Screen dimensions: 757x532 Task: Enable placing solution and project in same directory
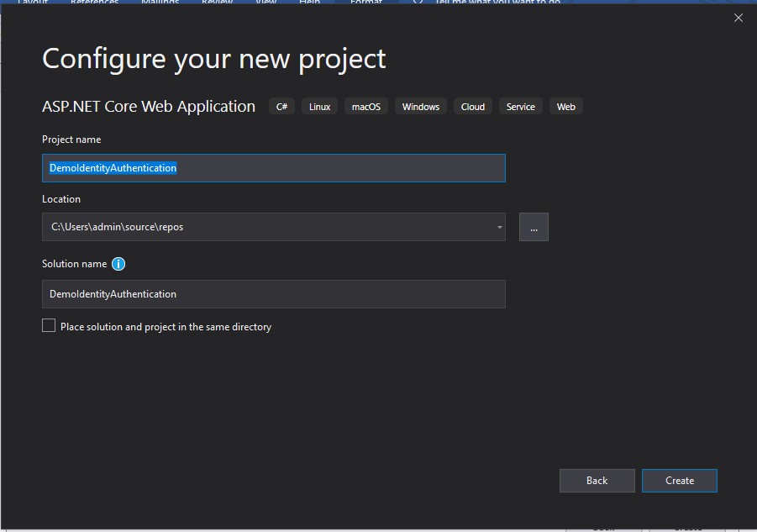click(x=49, y=325)
